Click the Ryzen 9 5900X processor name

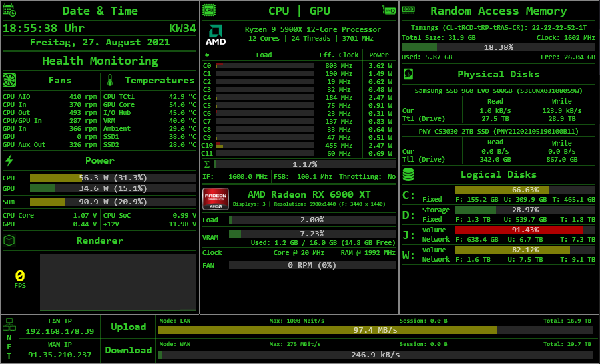point(313,29)
